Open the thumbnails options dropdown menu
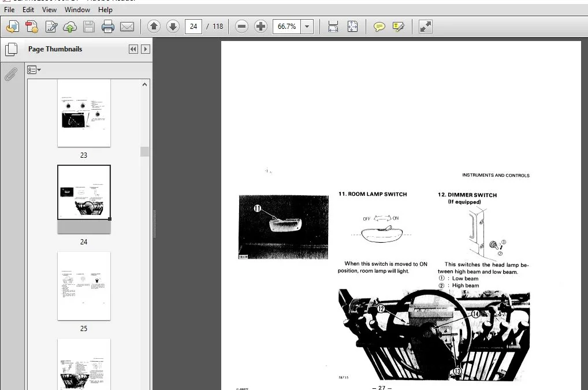Screen dimensions: 588x390 (34, 70)
